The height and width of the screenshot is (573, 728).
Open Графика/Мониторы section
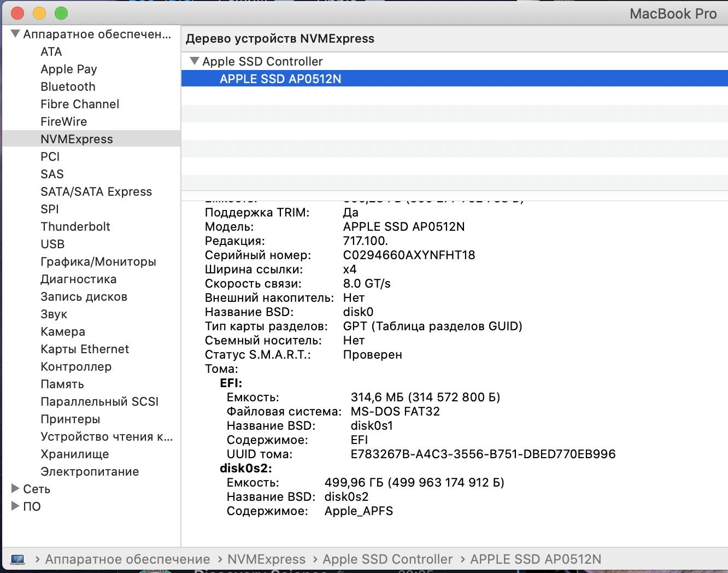(x=98, y=261)
